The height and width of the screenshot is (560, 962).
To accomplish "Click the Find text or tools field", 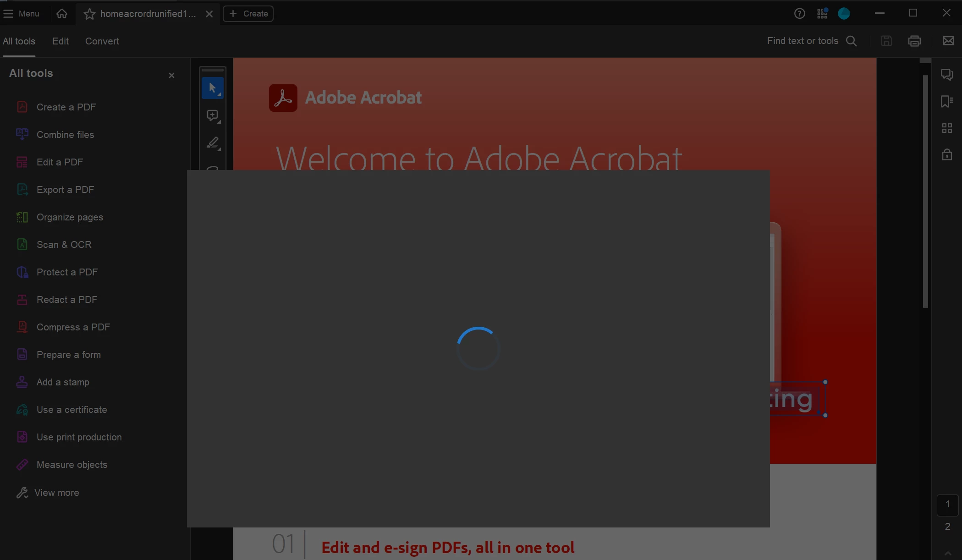I will coord(803,41).
